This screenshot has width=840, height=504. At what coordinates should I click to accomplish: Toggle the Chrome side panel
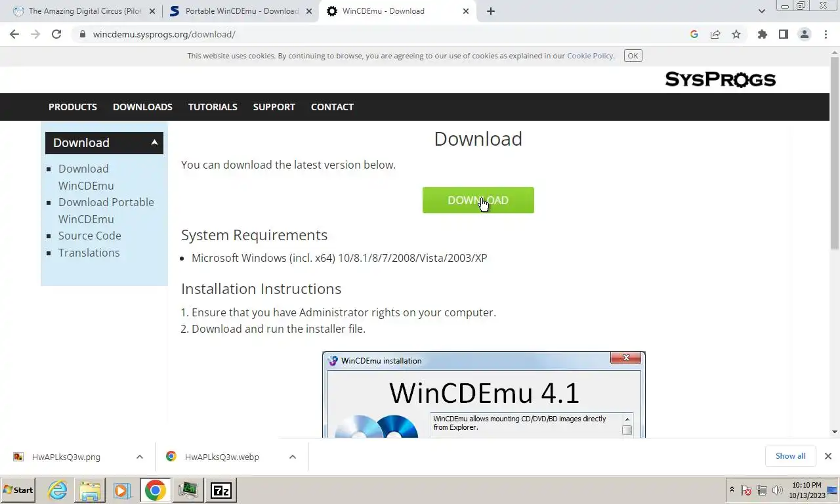point(783,34)
